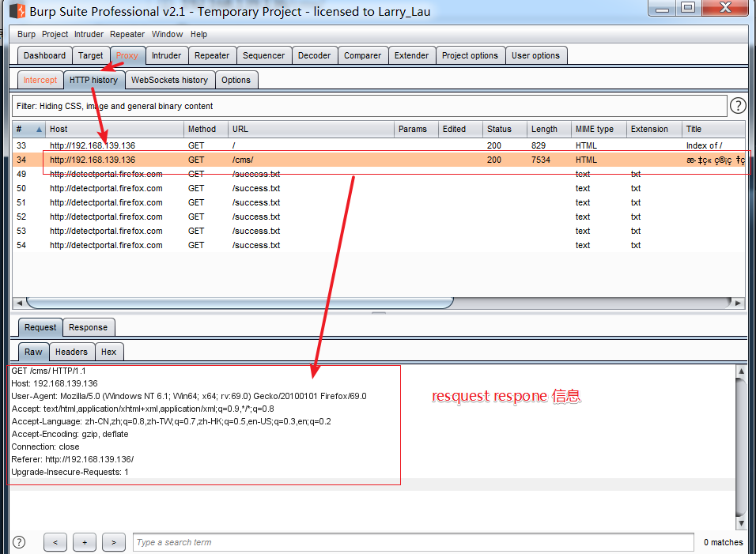Select the Headers view tab
This screenshot has width=756, height=554.
pyautogui.click(x=71, y=352)
